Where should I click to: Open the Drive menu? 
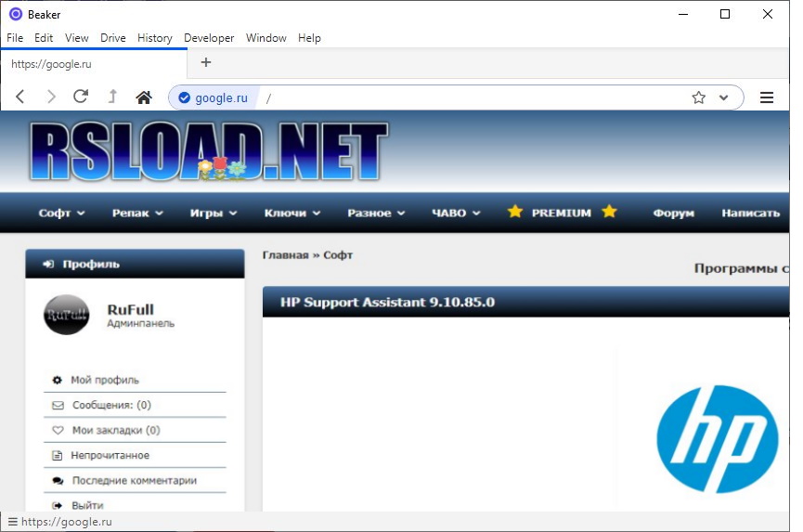click(113, 38)
